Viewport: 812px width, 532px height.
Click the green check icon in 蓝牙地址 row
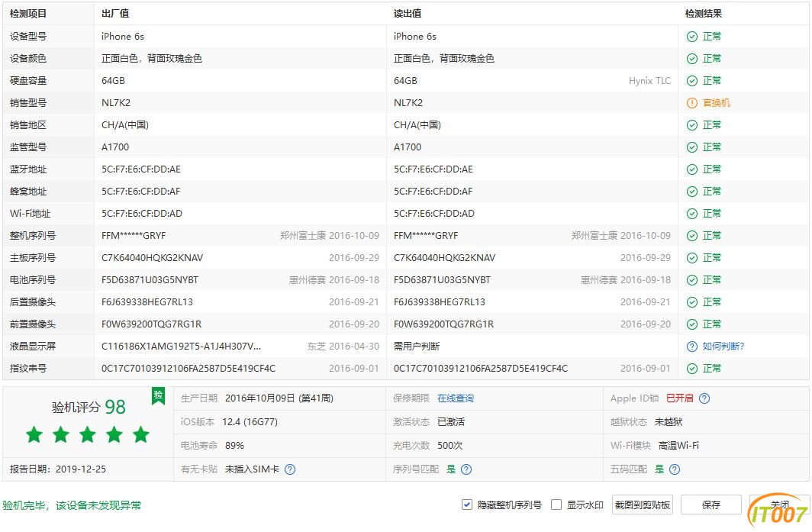coord(692,169)
